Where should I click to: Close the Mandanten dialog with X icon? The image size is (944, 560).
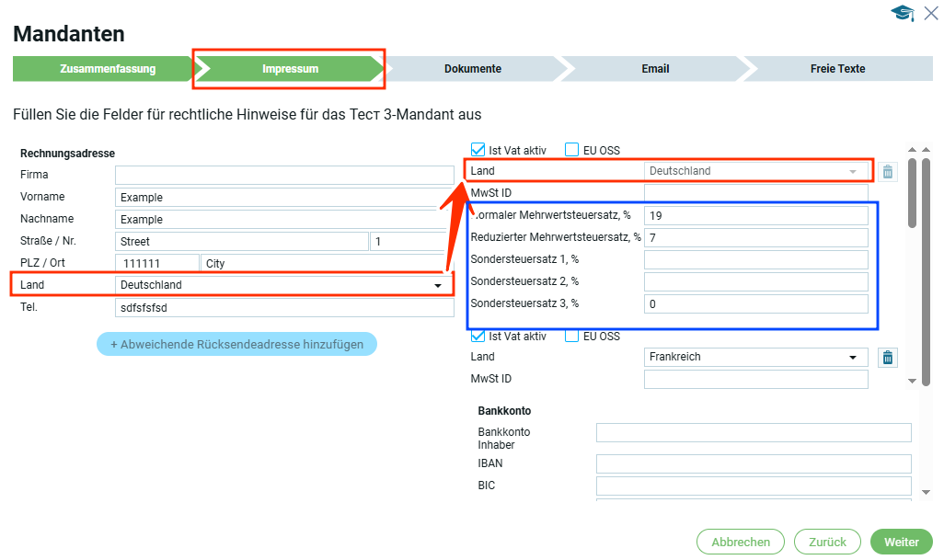point(931,12)
